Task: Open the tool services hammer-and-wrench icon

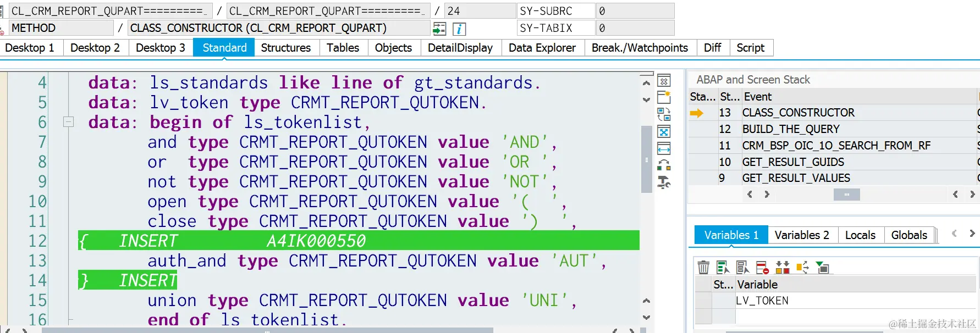Action: 664,182
